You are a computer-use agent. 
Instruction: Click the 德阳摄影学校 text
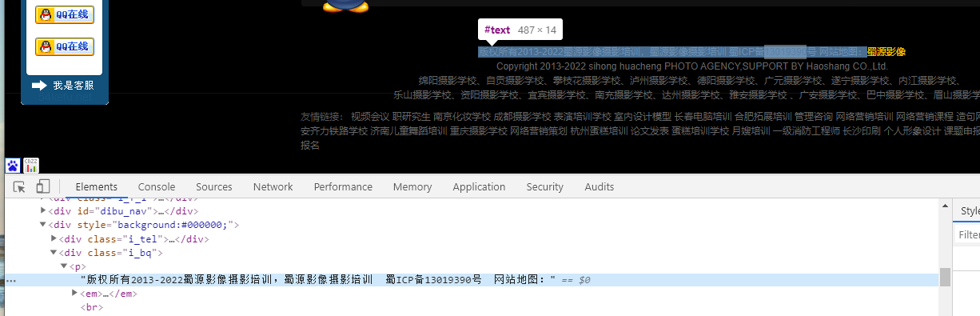tap(726, 80)
